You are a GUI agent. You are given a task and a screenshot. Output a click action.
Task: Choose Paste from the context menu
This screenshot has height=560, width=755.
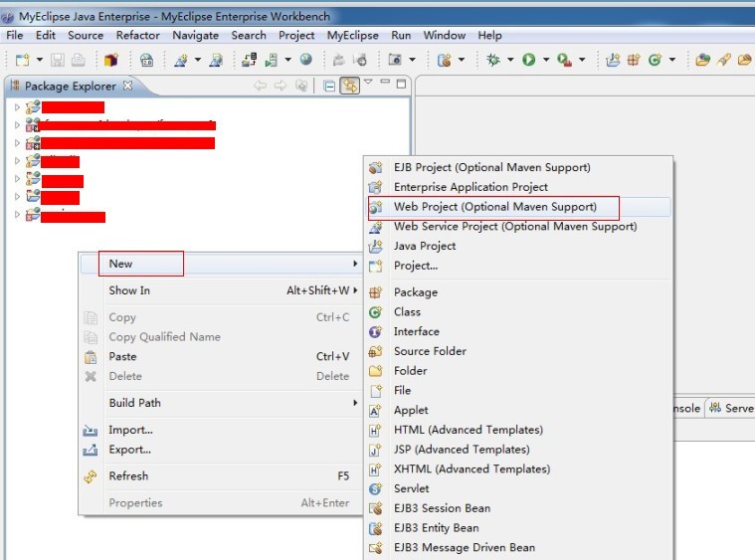click(221, 356)
